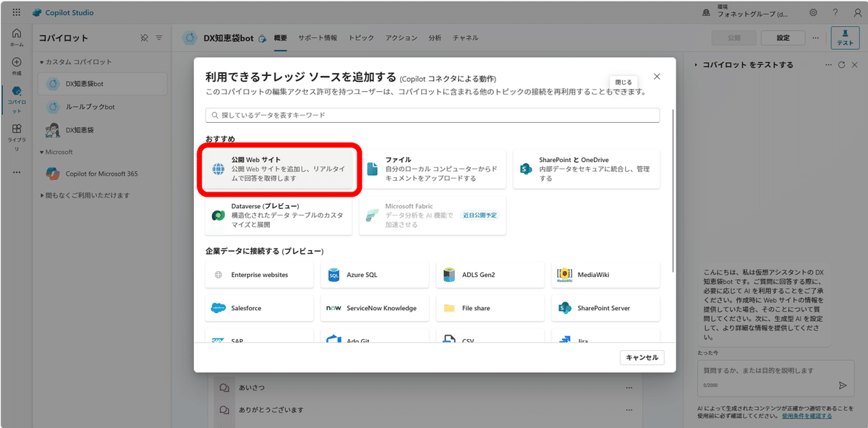Screen dimensions: 868x428
Task: Pick the SharePoint Server connector
Action: coord(605,308)
